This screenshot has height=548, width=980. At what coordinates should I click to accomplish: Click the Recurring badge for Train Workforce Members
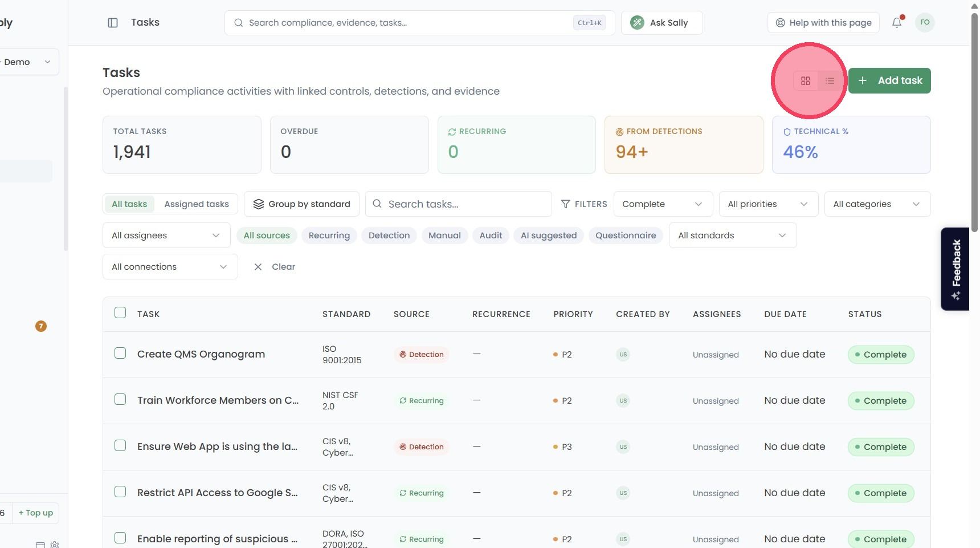pyautogui.click(x=421, y=401)
